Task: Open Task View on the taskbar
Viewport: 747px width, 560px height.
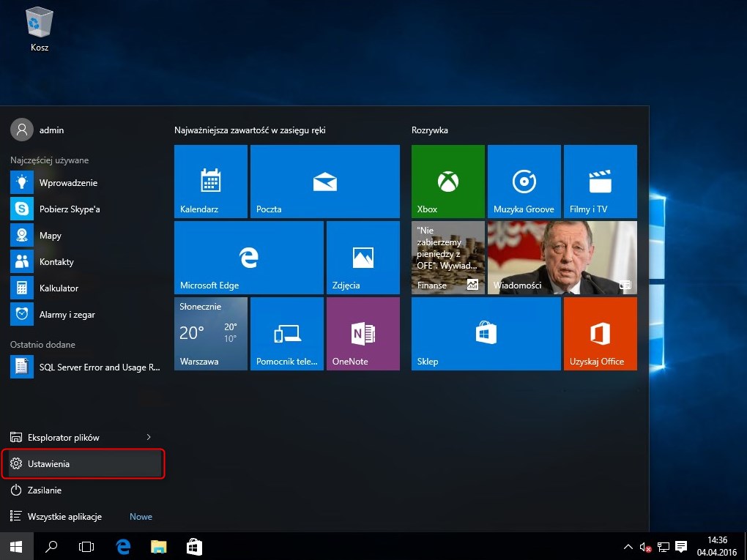Action: coord(86,547)
